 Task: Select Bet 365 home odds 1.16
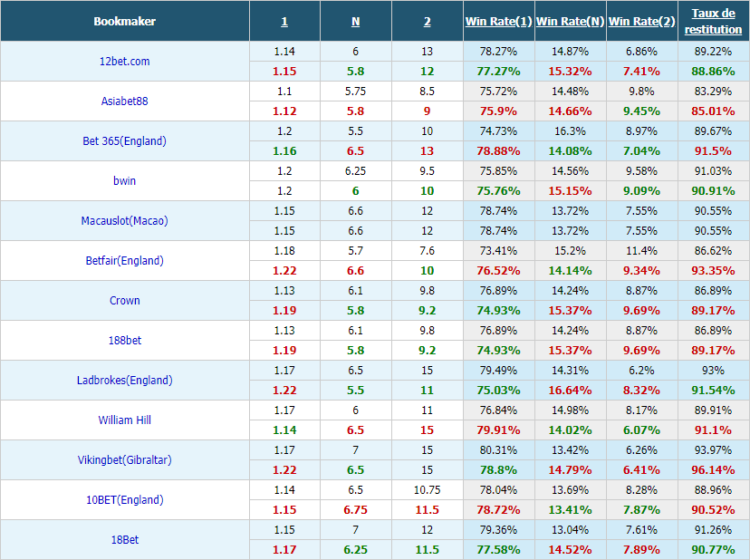(284, 151)
